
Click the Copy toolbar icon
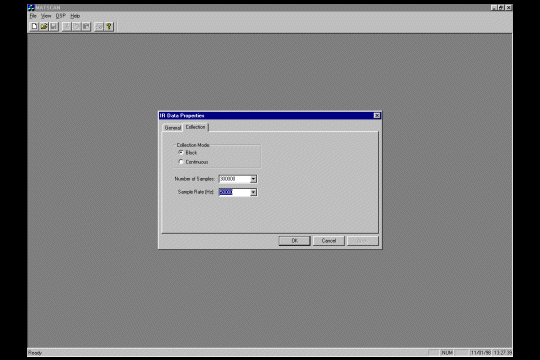coord(76,27)
